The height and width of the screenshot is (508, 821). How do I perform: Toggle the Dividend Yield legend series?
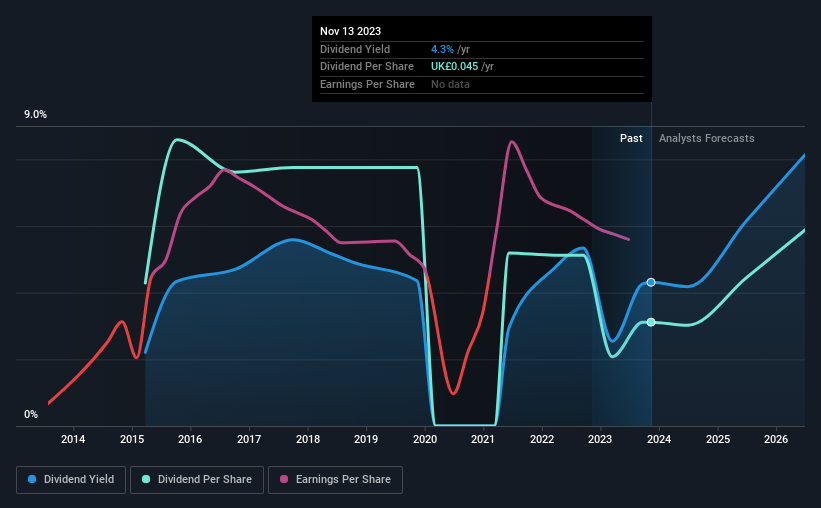pyautogui.click(x=71, y=480)
